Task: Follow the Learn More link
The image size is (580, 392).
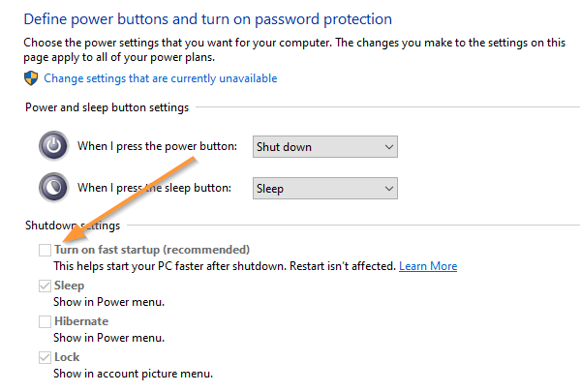Action: [428, 266]
